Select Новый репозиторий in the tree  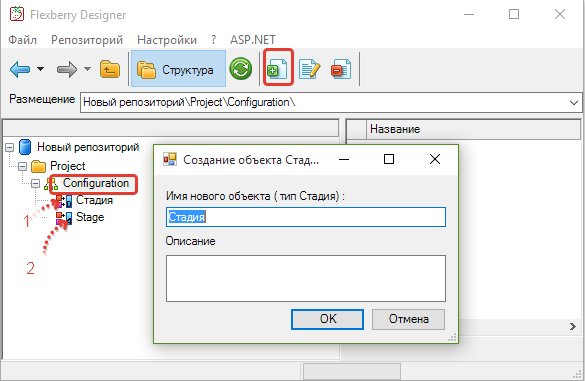click(88, 147)
